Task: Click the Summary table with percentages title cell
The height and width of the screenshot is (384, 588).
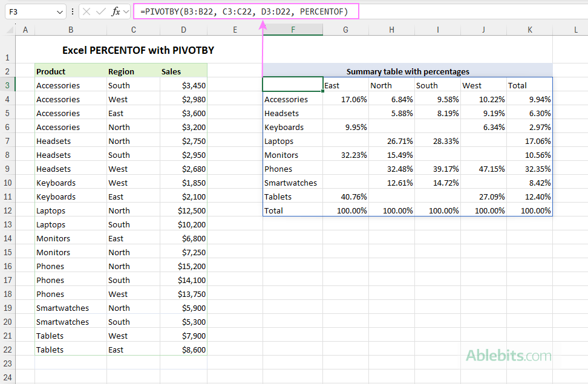Action: pos(407,70)
